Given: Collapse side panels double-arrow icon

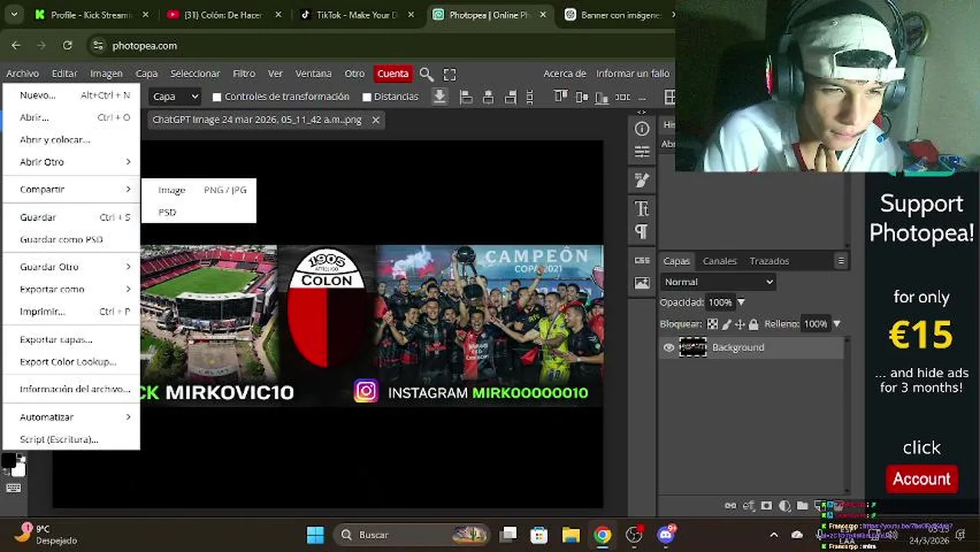Looking at the screenshot, I should 642,112.
